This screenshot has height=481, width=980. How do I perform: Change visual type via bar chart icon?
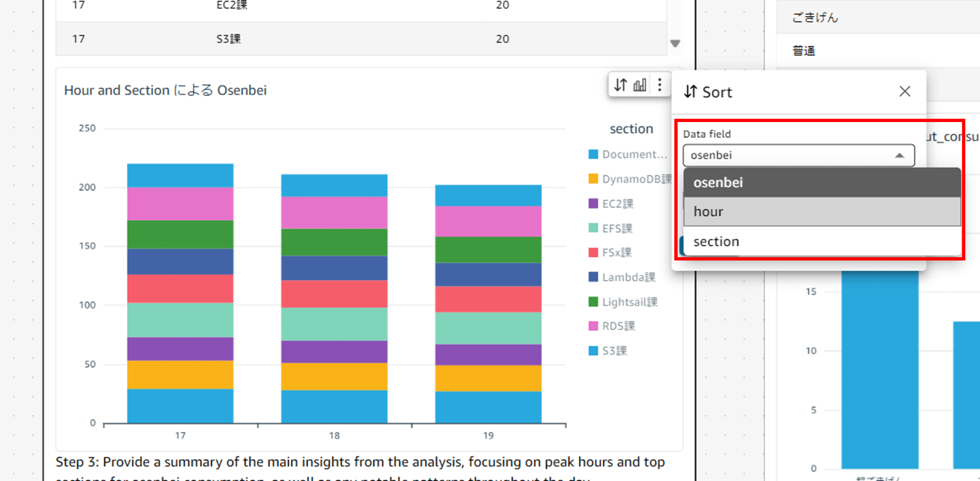tap(640, 85)
